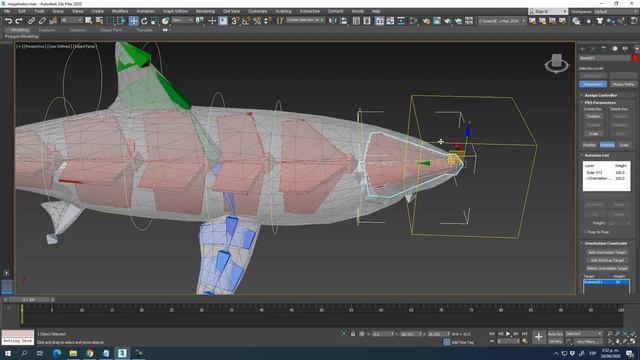Open the Animation menu

145,11
